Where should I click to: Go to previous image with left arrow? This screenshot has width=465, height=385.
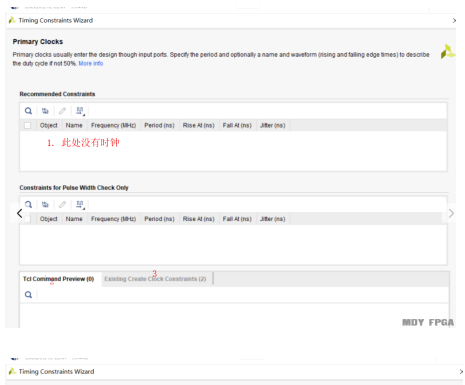click(19, 213)
